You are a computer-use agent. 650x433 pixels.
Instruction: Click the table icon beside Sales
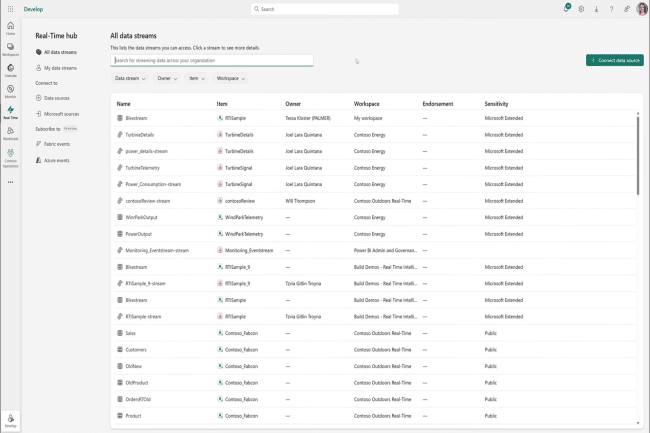[x=120, y=333]
